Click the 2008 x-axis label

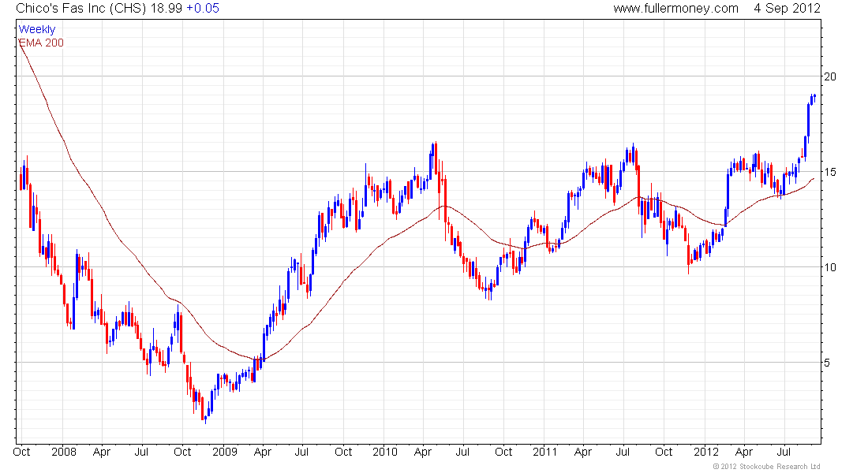(64, 452)
